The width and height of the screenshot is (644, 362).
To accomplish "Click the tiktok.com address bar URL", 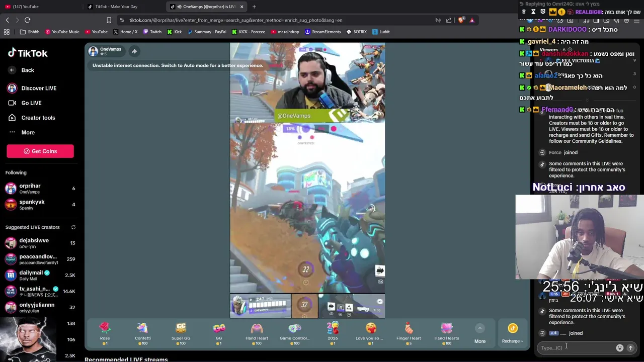I will [235, 20].
